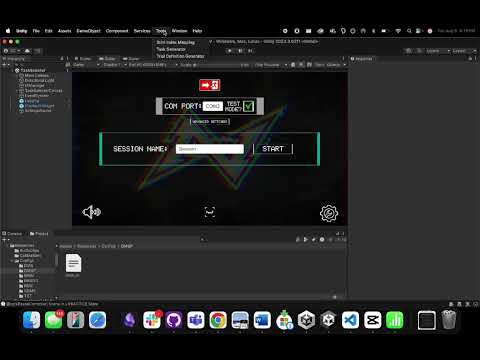Open the Gizmos dropdown arrow

(344, 65)
